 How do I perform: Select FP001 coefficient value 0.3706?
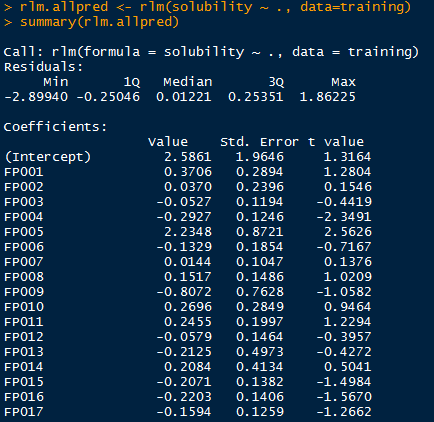coord(188,172)
